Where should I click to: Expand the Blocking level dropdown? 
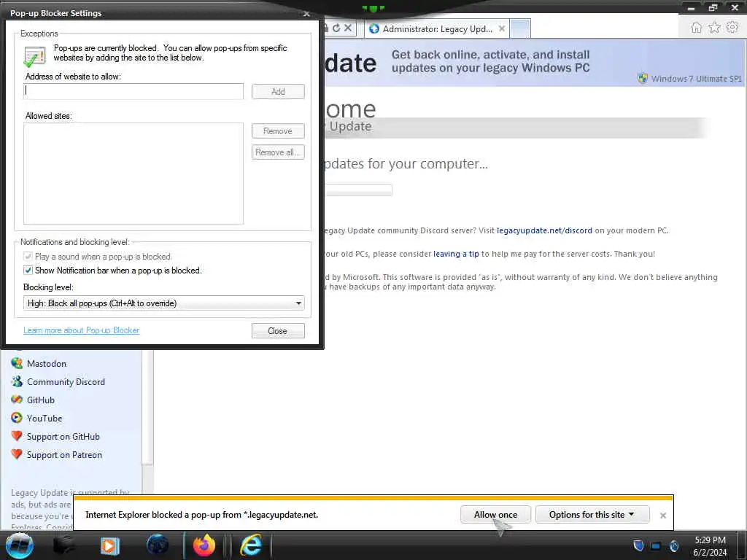(x=164, y=303)
